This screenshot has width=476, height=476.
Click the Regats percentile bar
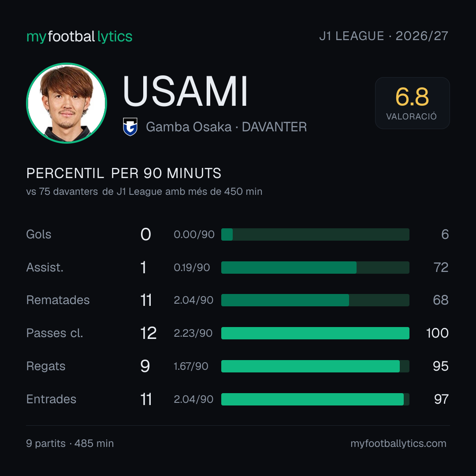[x=315, y=366]
